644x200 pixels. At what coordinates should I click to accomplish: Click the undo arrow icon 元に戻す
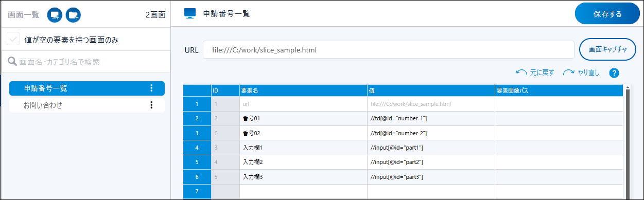click(521, 72)
